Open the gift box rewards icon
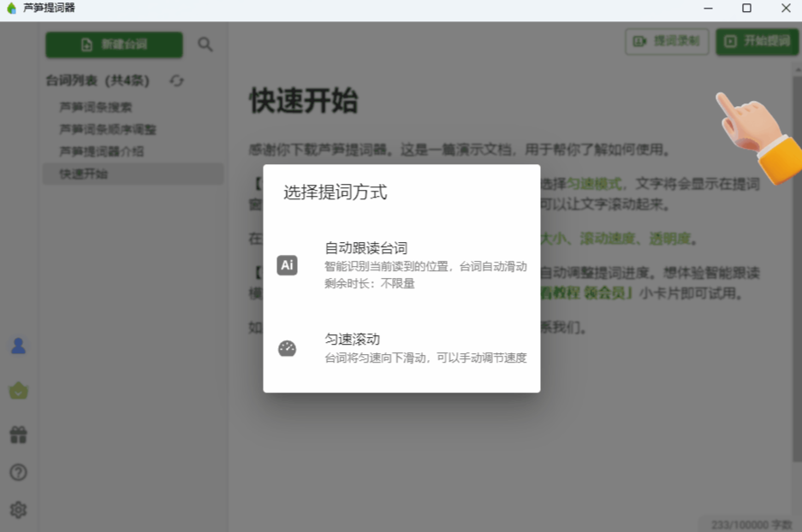The height and width of the screenshot is (532, 802). coord(18,435)
